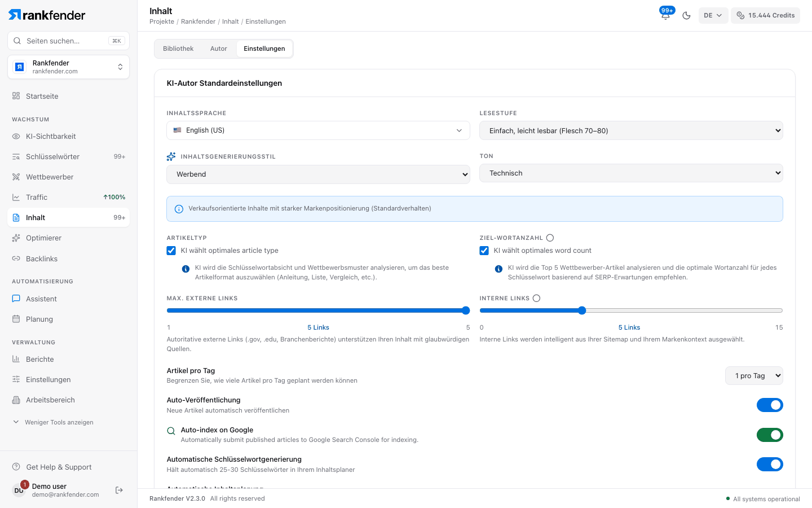812x508 pixels.
Task: Click the Startseite sidebar icon
Action: [x=16, y=96]
